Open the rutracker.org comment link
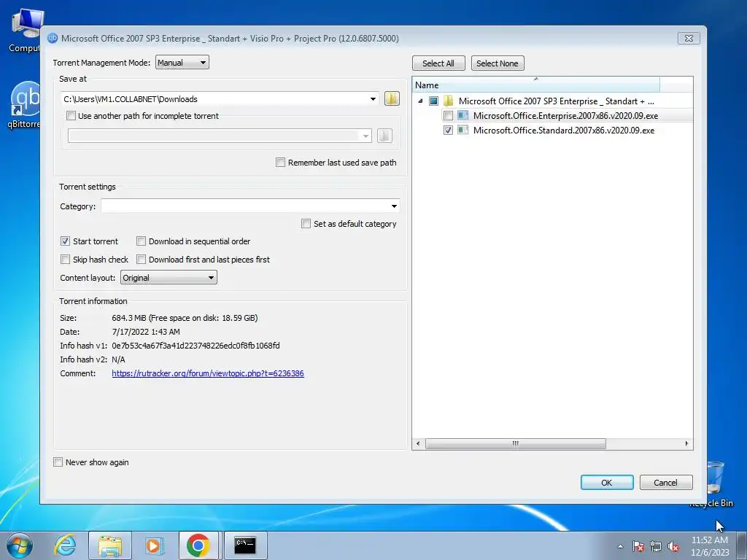 point(208,373)
